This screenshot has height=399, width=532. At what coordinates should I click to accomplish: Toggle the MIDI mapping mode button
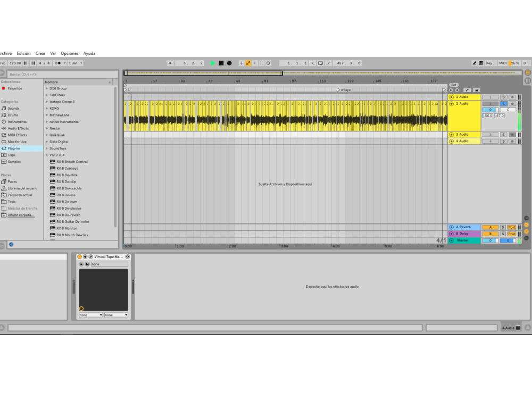pyautogui.click(x=503, y=63)
